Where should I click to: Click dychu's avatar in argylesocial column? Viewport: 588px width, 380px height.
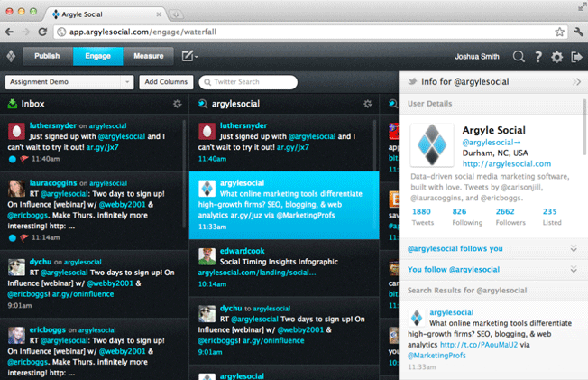point(207,314)
